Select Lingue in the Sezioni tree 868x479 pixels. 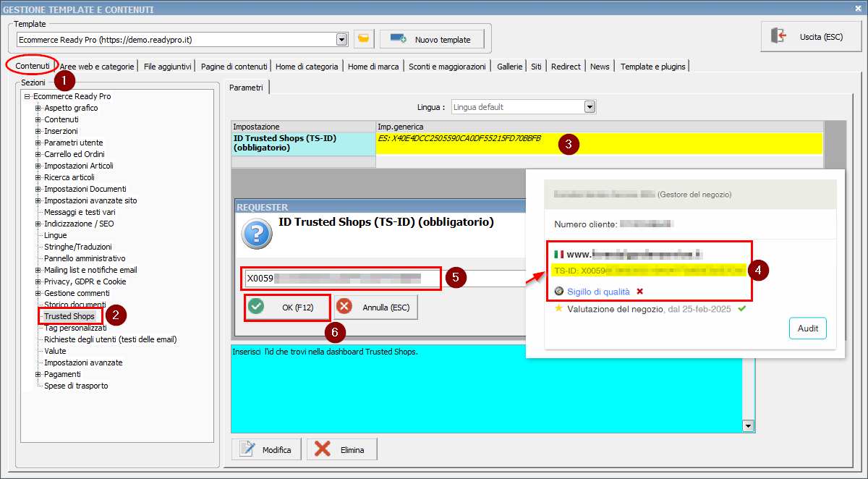[x=56, y=235]
